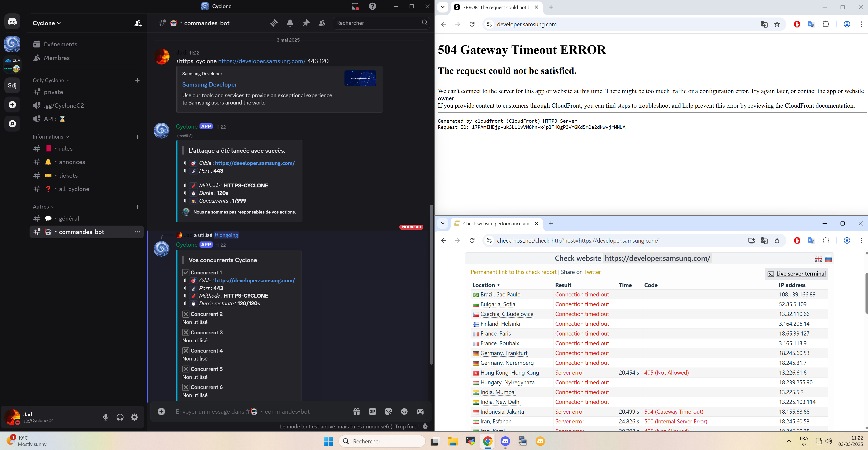The height and width of the screenshot is (450, 868).
Task: Open notification settings bell icon
Action: [x=290, y=23]
